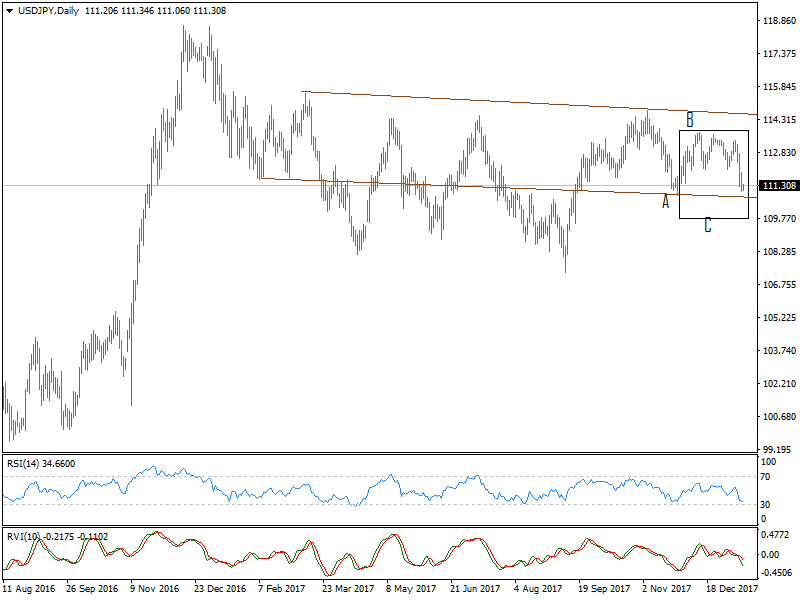Viewport: 800px width, 600px height.
Task: Click the 105.225 price axis value
Action: [x=777, y=318]
